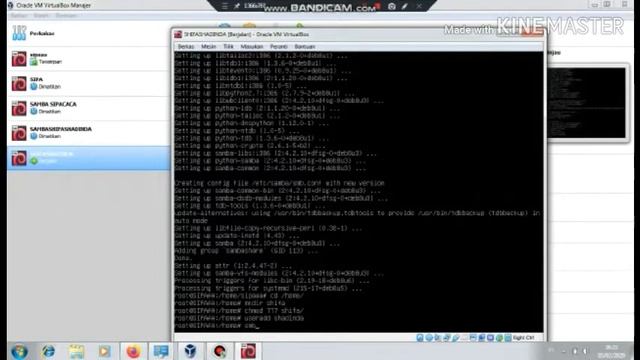Open Bantuan menu in the VM window
The height and width of the screenshot is (360, 640).
pos(304,47)
